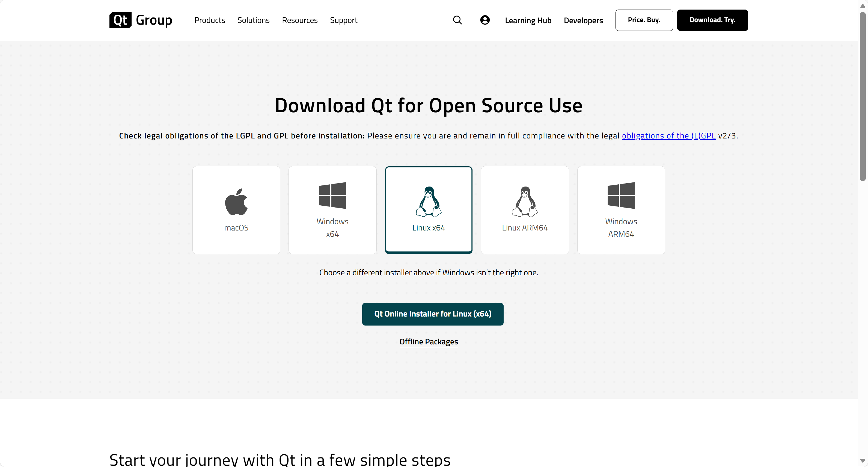Open the search magnifier icon
Image resolution: width=868 pixels, height=467 pixels.
[457, 20]
